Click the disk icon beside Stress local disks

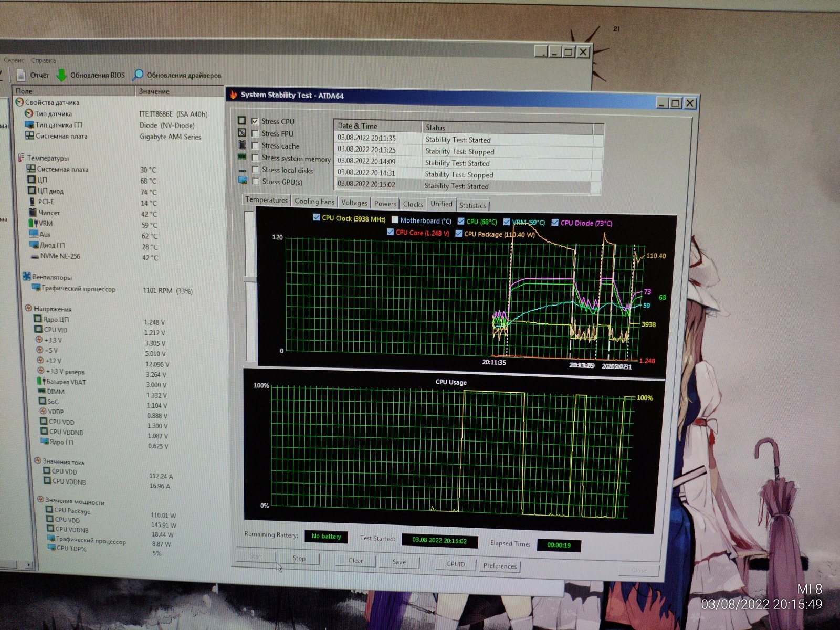242,170
